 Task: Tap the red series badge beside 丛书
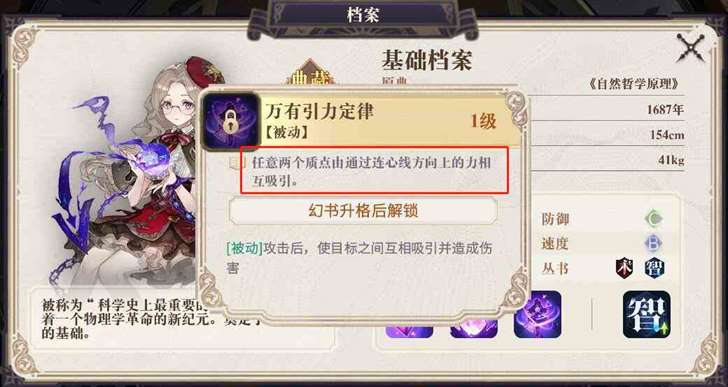tap(625, 268)
